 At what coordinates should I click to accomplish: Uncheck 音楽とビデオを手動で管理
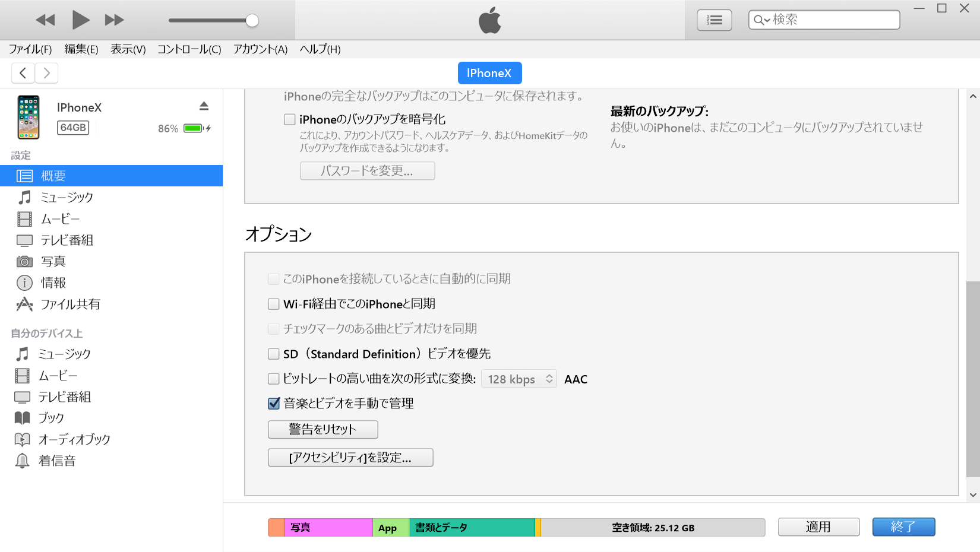click(274, 404)
